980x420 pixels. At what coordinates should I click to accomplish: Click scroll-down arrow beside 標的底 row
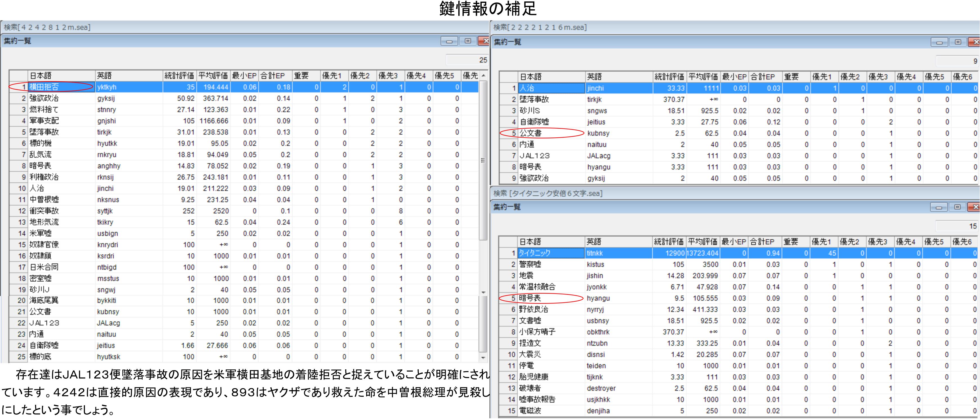(x=483, y=358)
